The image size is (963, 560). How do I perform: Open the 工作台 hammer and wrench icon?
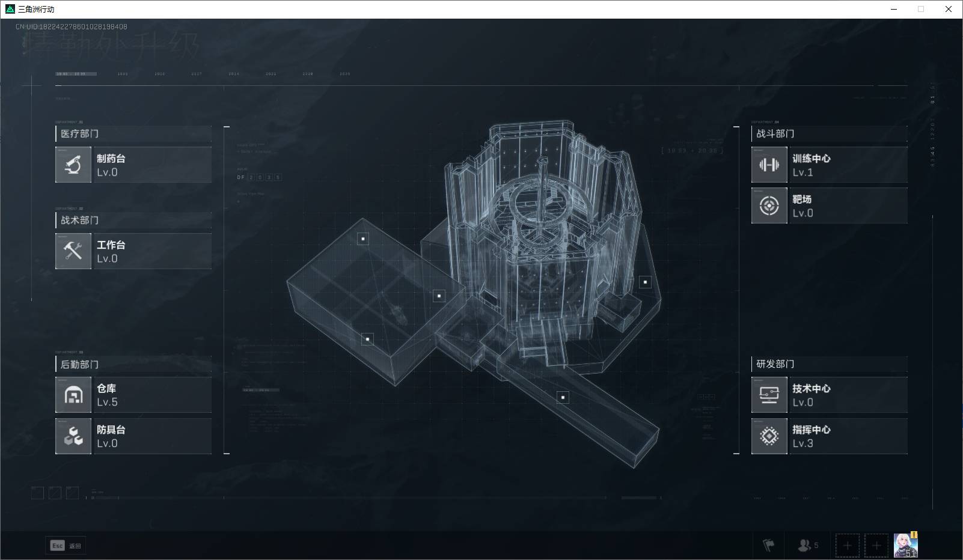[73, 251]
